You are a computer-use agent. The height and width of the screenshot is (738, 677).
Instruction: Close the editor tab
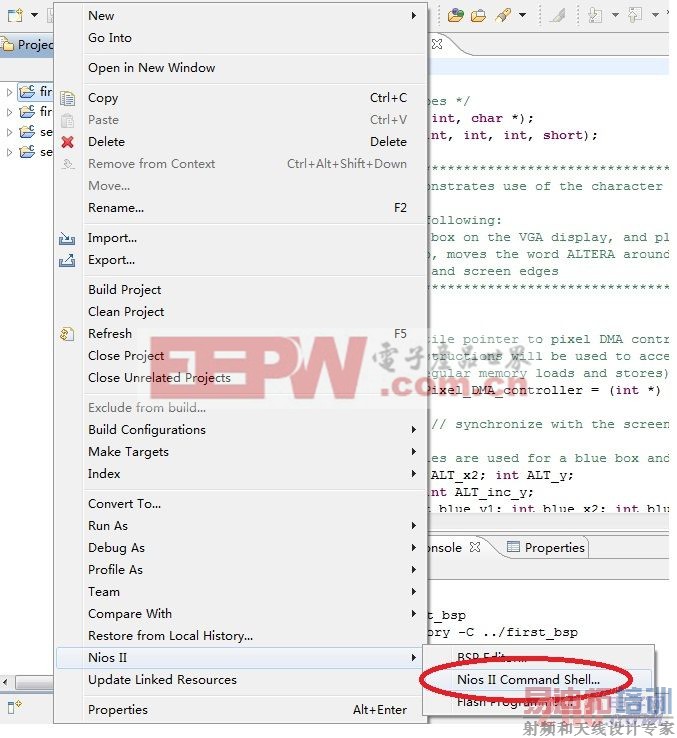437,44
